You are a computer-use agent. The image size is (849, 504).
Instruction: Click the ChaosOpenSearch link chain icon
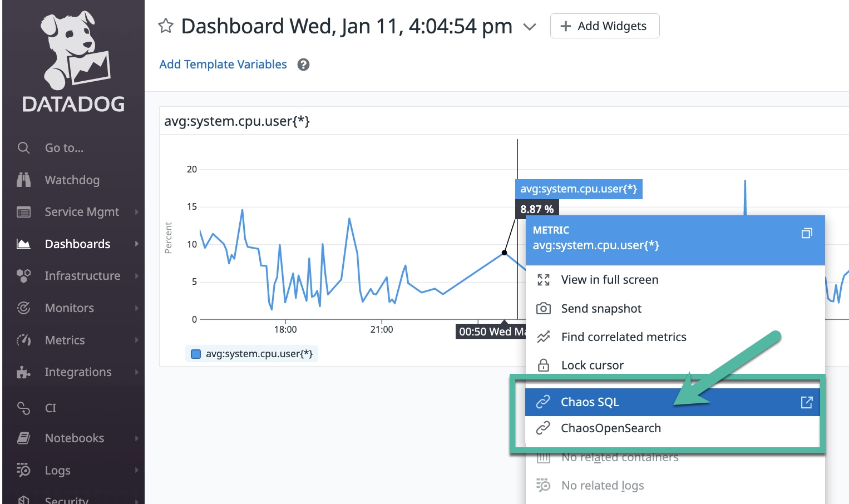pos(543,428)
